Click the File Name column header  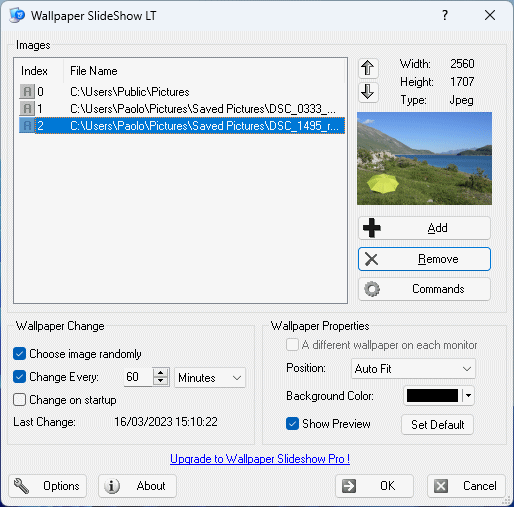(x=204, y=71)
